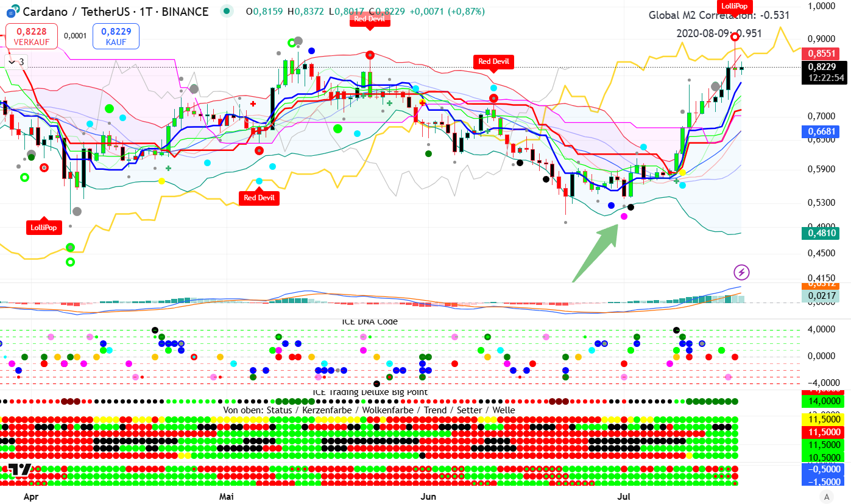Select the green arrow drawing
Image resolution: width=851 pixels, height=504 pixels.
pyautogui.click(x=596, y=253)
